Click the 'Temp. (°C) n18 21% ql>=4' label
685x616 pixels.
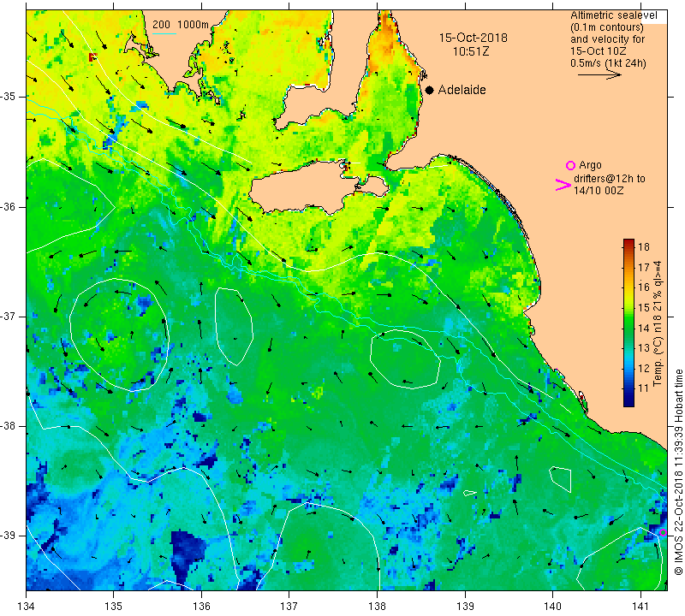pyautogui.click(x=658, y=323)
